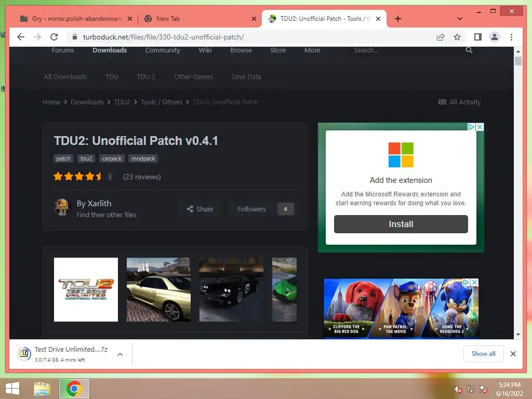Viewport: 532px width, 399px height.
Task: Open the gold car screenshot thumbnail
Action: click(x=158, y=289)
